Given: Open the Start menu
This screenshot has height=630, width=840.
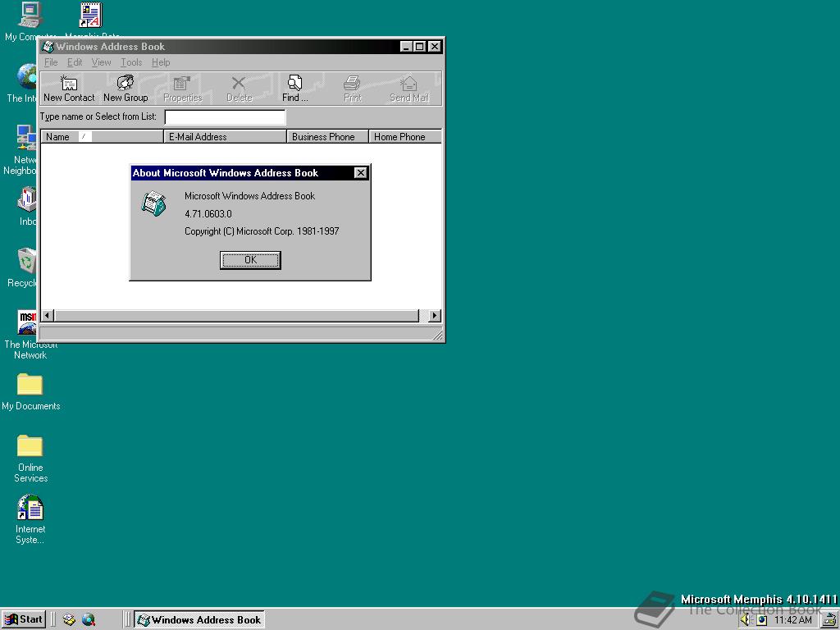Looking at the screenshot, I should [24, 619].
